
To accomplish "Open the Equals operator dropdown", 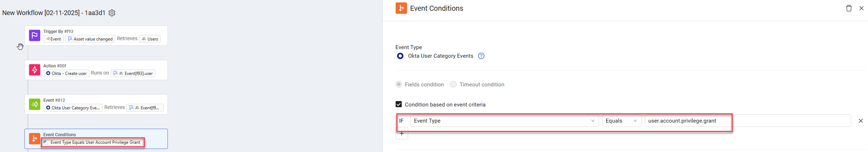I will [x=621, y=121].
